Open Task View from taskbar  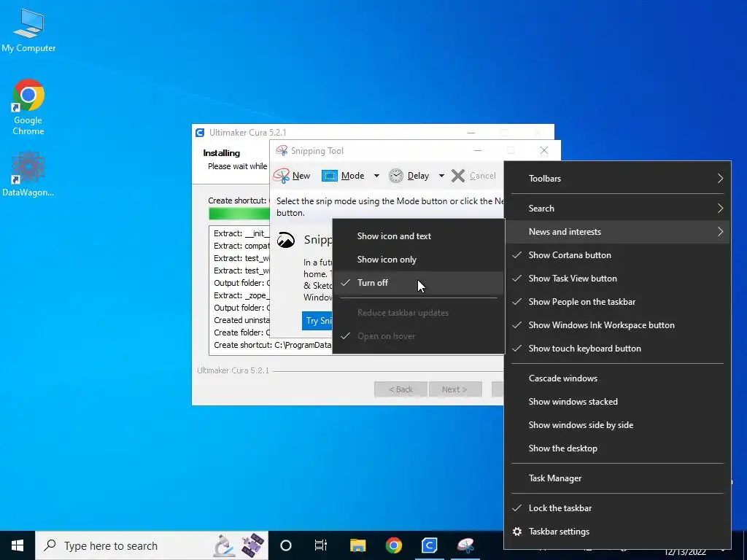pyautogui.click(x=321, y=545)
